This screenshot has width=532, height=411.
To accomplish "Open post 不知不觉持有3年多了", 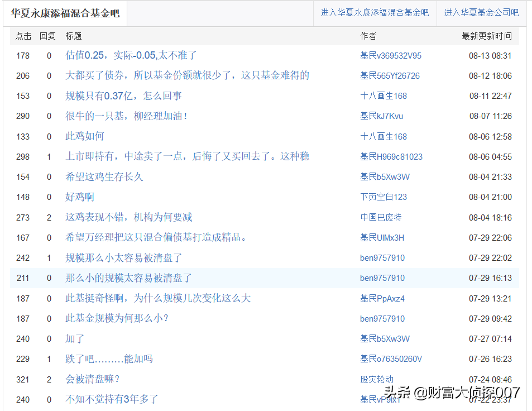I will point(112,399).
